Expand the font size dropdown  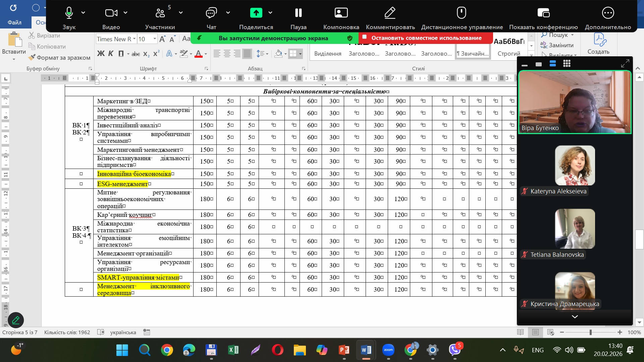155,39
